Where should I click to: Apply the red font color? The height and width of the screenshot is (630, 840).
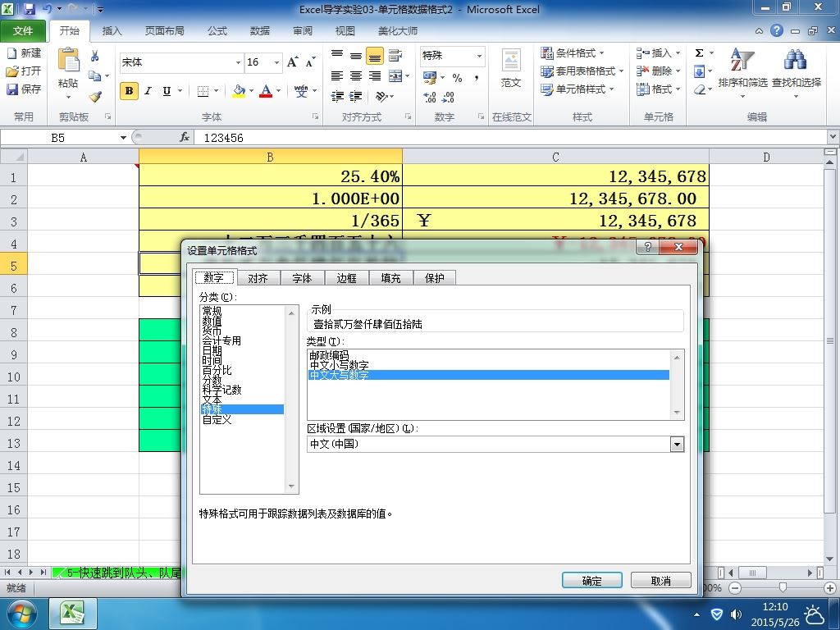click(x=266, y=91)
